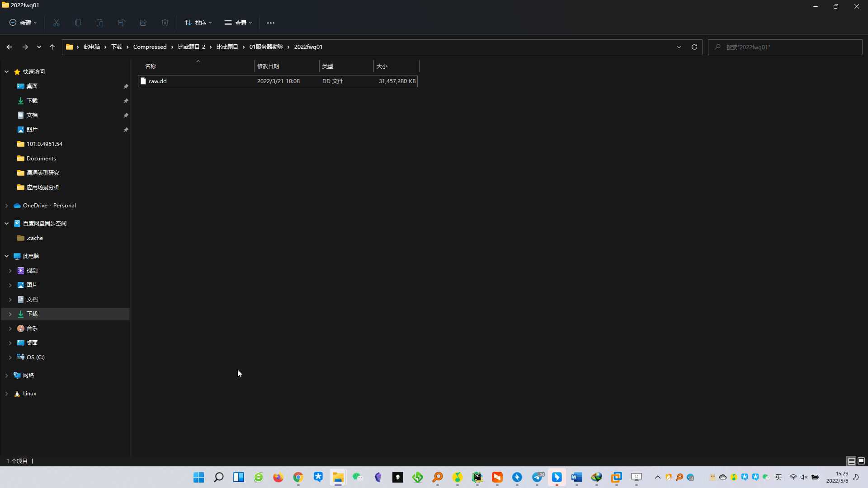Click the Rename icon in toolbar

pos(122,23)
